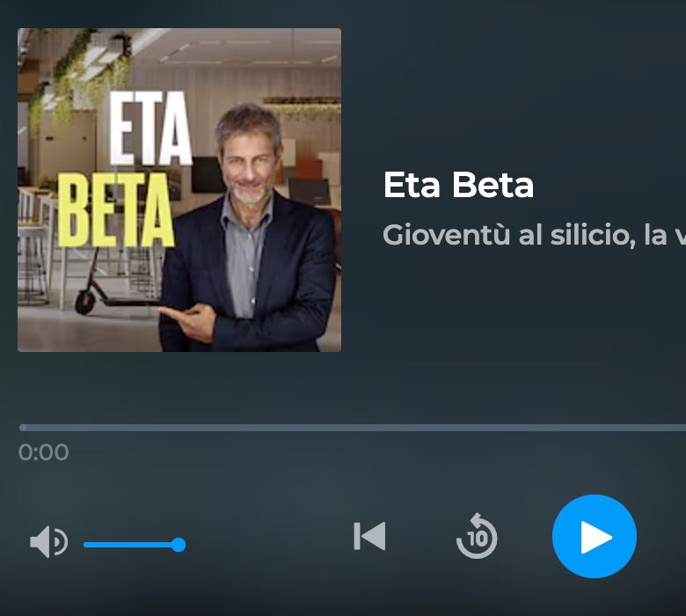Rewind 10 seconds

pos(477,536)
